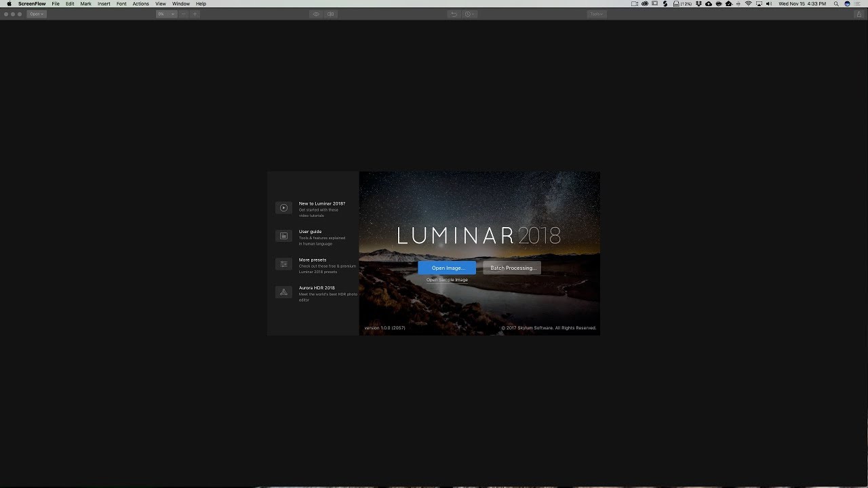Open the ScreenFlow menu
The width and height of the screenshot is (868, 488).
click(x=32, y=4)
